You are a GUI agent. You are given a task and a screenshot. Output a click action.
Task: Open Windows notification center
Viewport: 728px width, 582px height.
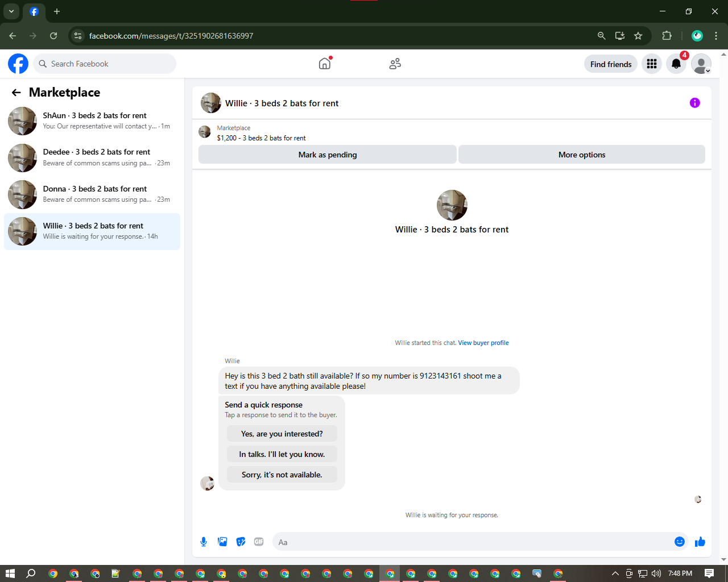(x=709, y=573)
